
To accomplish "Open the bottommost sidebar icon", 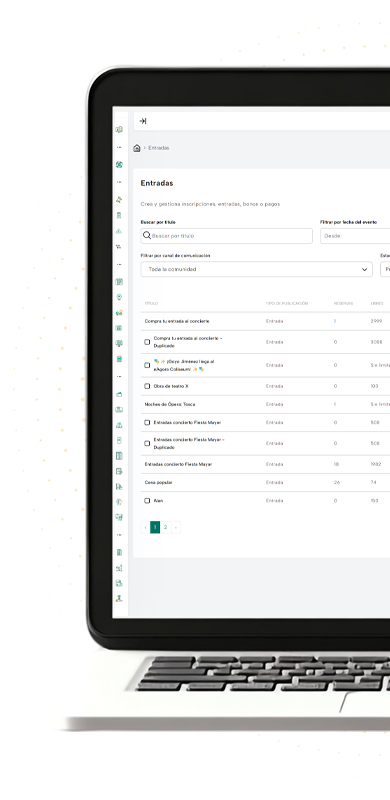I will pyautogui.click(x=119, y=598).
